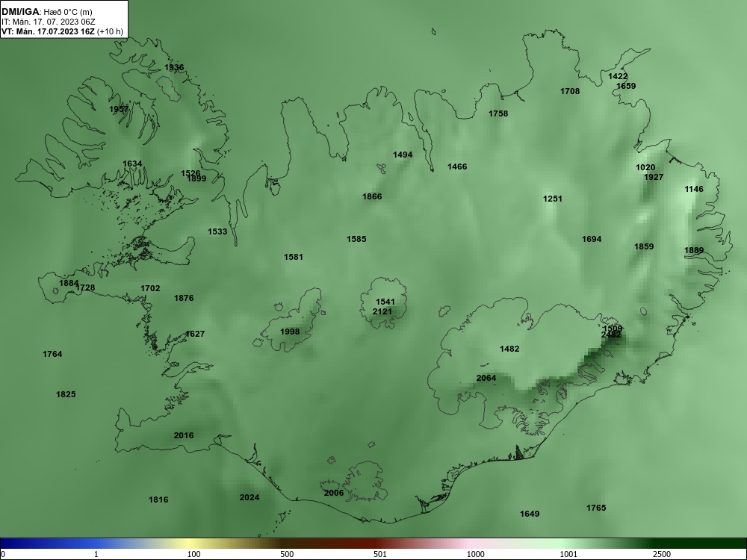
Task: Click the 1634 height value
Action: click(x=132, y=164)
